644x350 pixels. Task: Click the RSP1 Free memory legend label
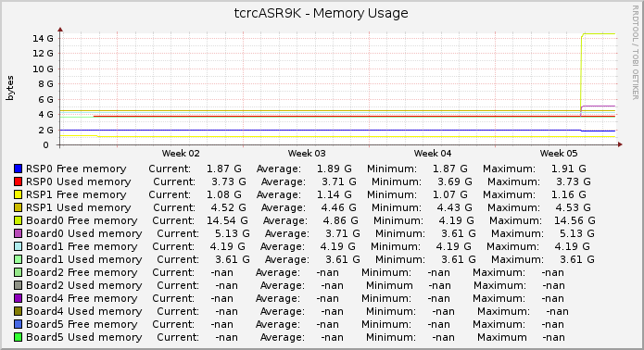click(76, 194)
